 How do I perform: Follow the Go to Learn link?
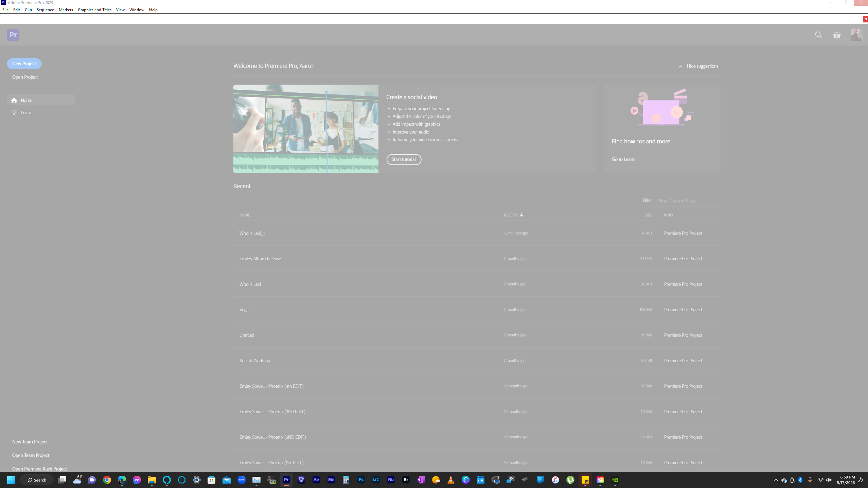623,159
